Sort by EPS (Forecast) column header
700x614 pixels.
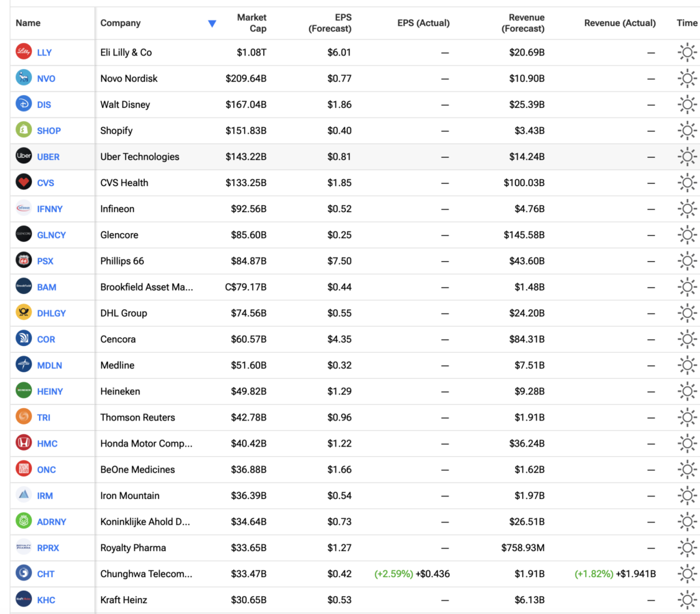point(330,23)
